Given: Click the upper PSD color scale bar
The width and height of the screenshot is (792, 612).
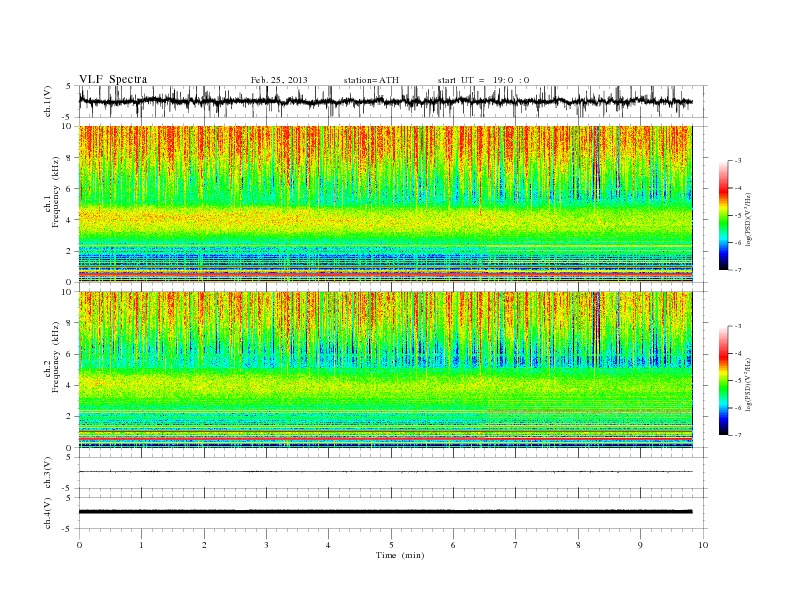Looking at the screenshot, I should point(723,215).
